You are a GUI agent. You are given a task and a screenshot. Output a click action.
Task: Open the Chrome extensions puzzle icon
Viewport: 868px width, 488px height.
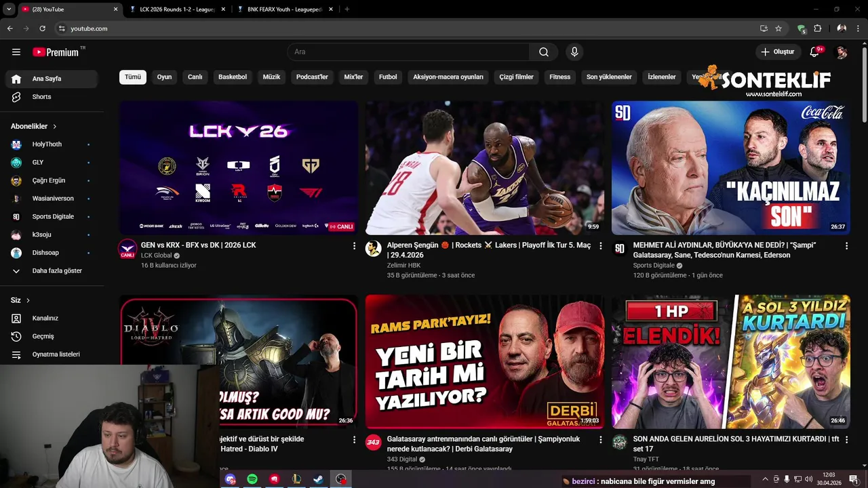(x=818, y=28)
